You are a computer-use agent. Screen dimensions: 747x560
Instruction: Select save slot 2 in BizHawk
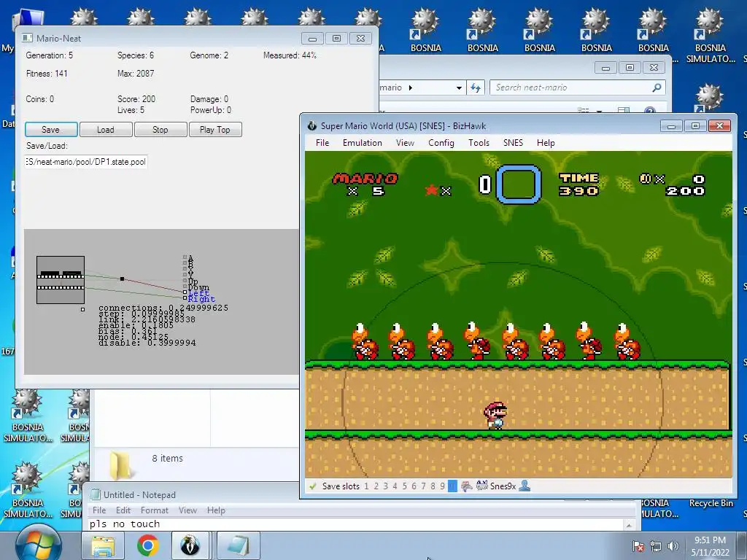(x=376, y=486)
